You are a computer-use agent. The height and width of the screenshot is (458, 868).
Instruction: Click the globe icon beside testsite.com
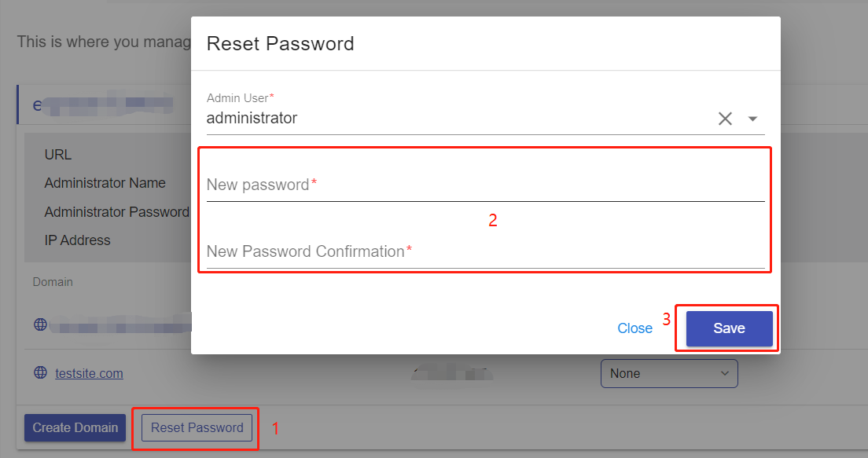click(40, 372)
